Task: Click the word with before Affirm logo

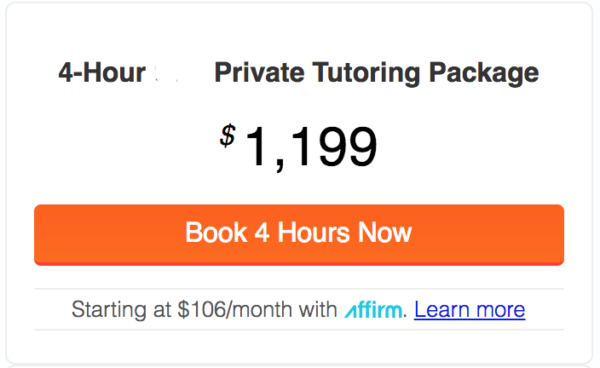Action: pos(318,309)
